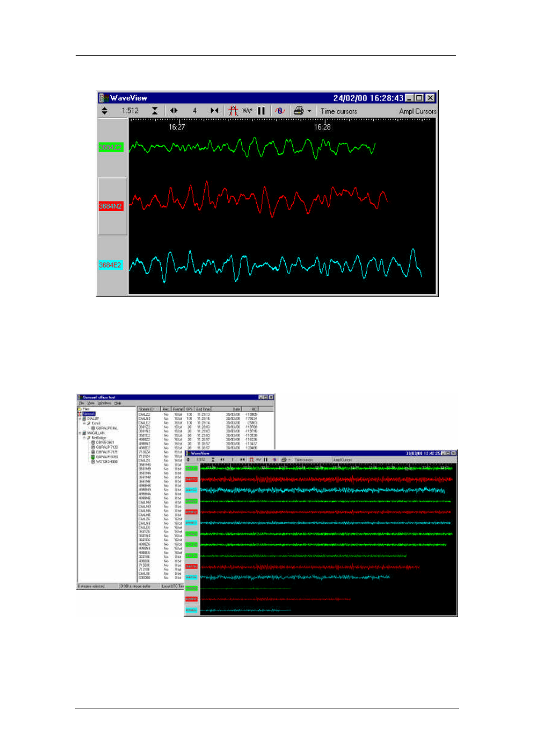534x756 pixels.
Task: Collapse the MAGALLAN tree node
Action: pos(79,433)
